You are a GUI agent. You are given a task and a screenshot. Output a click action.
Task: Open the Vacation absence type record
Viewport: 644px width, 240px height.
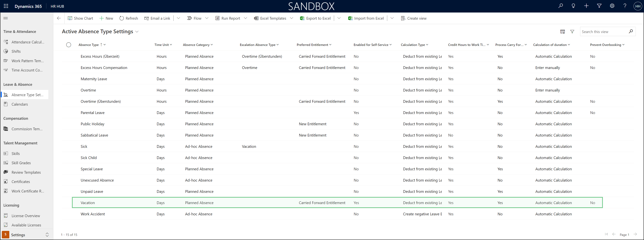(x=88, y=203)
